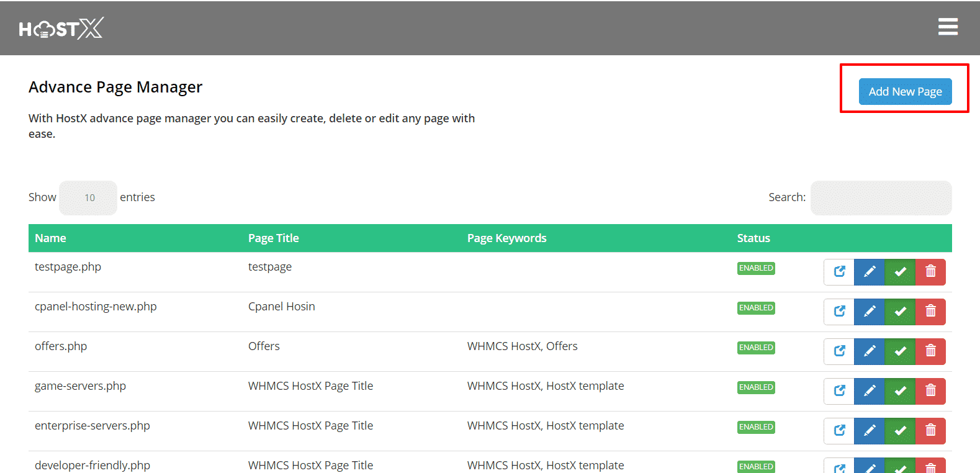Click the HostX logo
This screenshot has width=980, height=473.
pos(61,29)
